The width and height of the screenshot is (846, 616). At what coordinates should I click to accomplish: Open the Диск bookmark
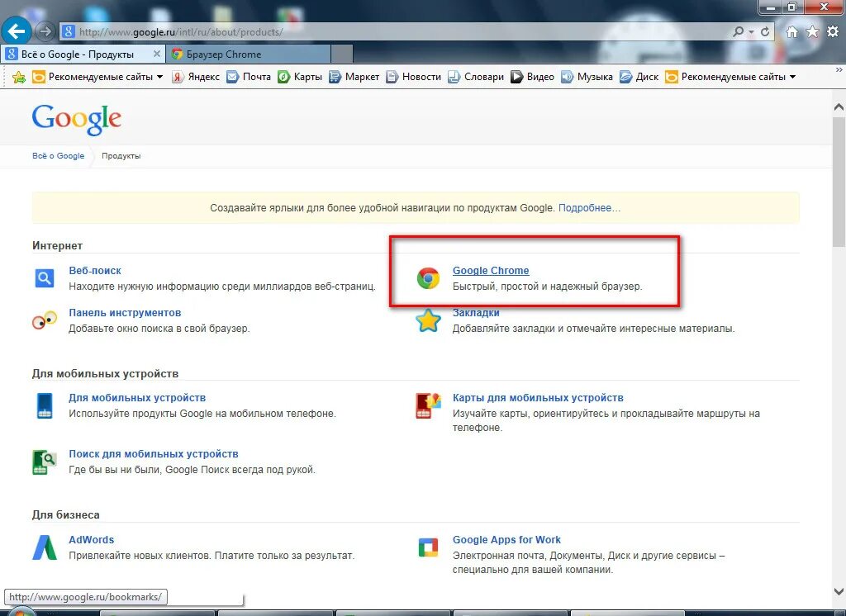click(639, 77)
